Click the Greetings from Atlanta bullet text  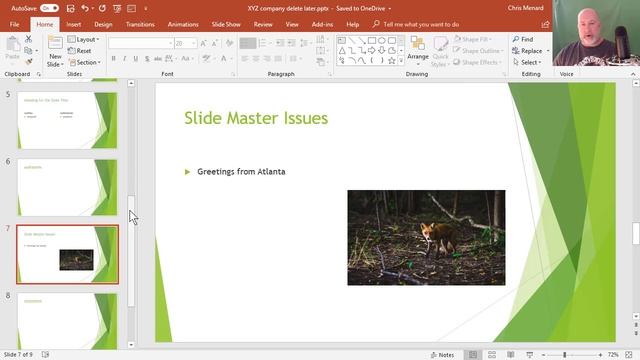(x=241, y=172)
